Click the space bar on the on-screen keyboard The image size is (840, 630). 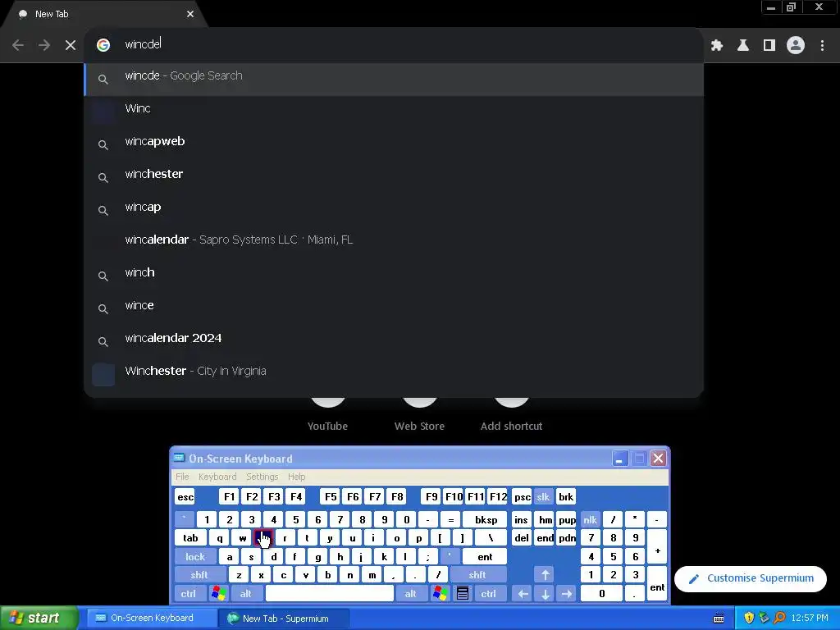[x=330, y=594]
